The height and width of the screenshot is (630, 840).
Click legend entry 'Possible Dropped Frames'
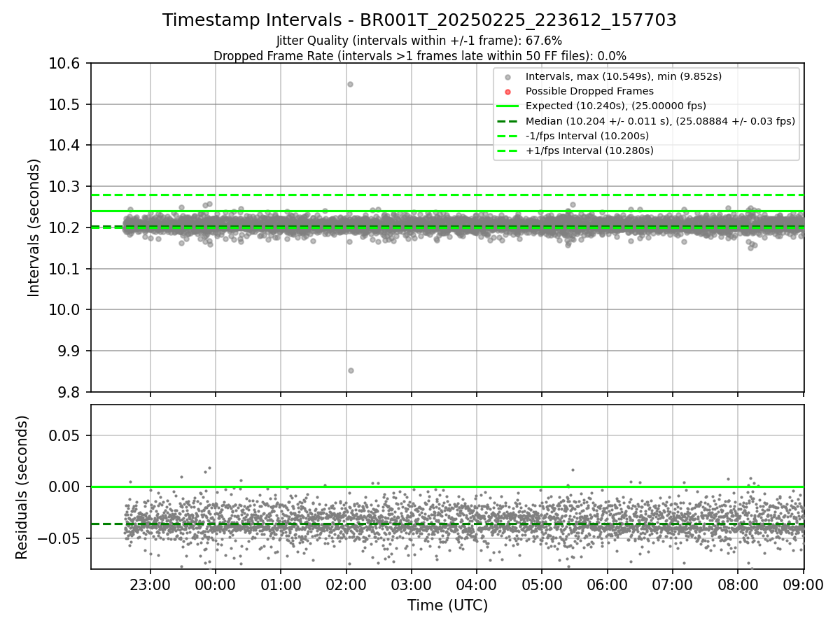coord(589,91)
